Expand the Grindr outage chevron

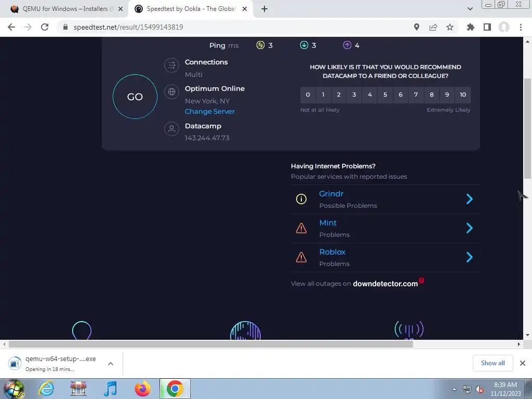pyautogui.click(x=470, y=199)
